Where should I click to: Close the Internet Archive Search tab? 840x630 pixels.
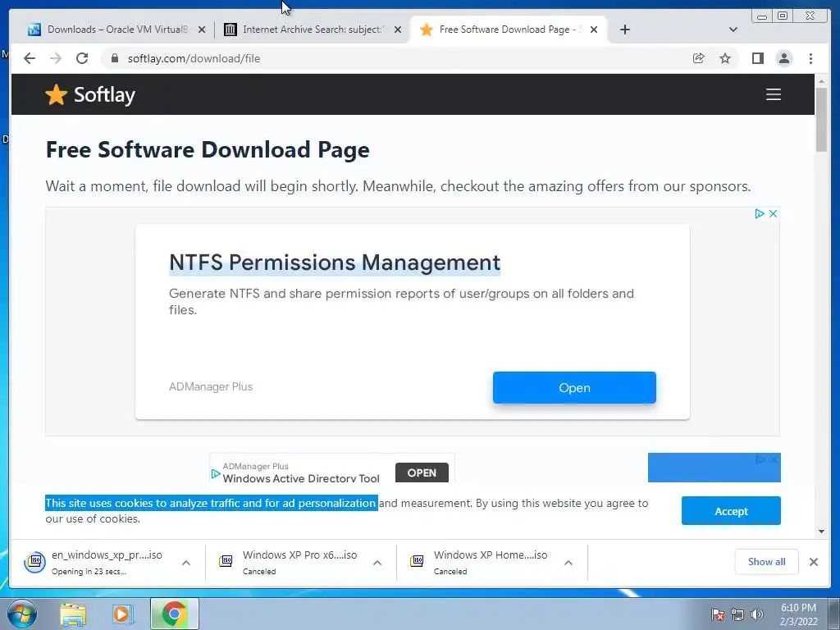coord(398,30)
